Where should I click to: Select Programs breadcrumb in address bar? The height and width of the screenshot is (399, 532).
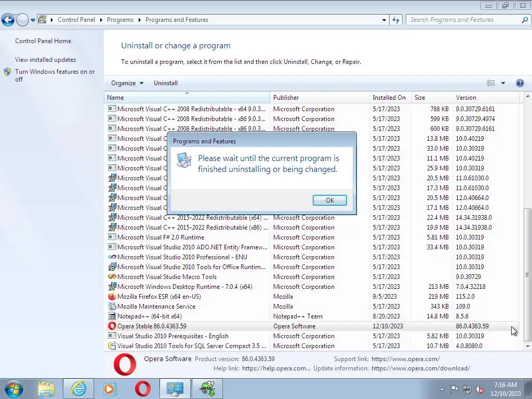coord(120,20)
